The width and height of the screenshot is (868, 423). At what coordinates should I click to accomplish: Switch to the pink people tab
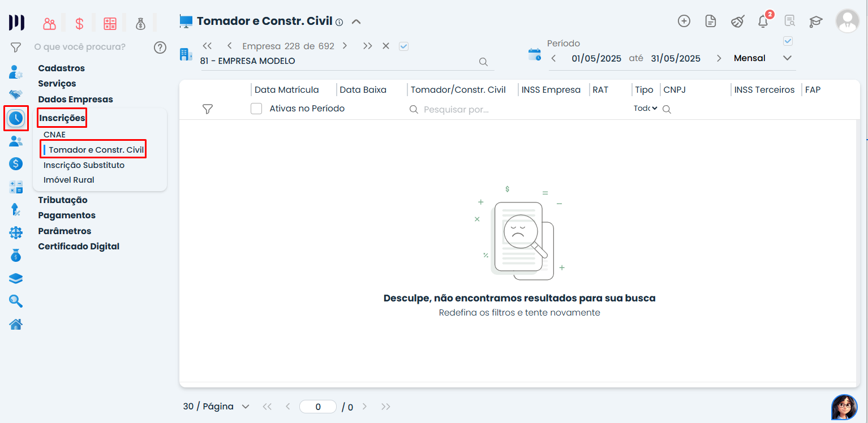click(x=50, y=23)
